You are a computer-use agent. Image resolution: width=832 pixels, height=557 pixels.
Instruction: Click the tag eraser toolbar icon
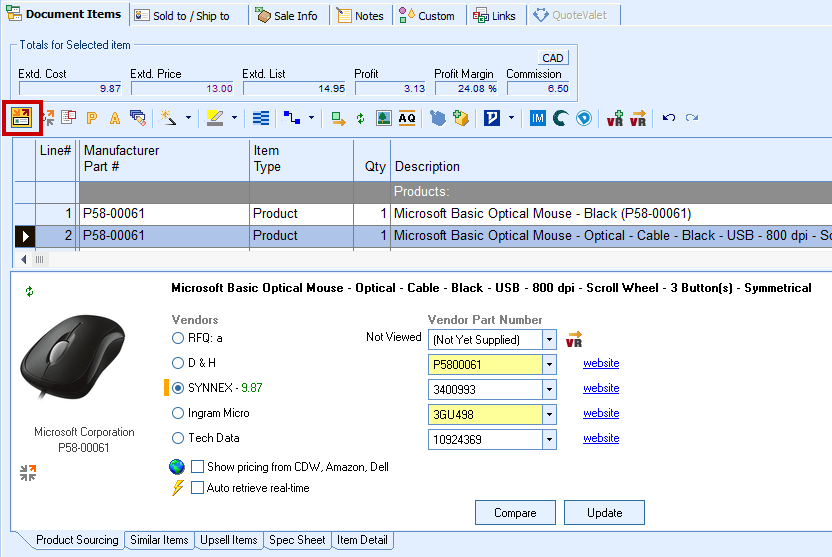tap(138, 118)
